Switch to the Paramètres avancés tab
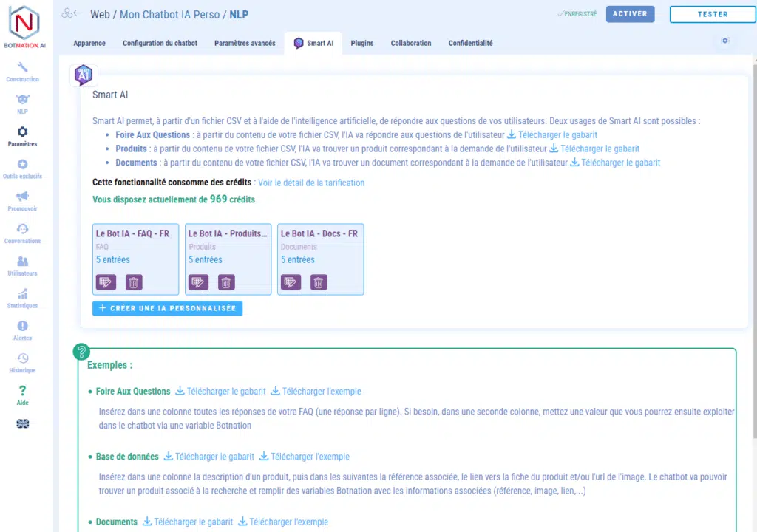 point(245,44)
